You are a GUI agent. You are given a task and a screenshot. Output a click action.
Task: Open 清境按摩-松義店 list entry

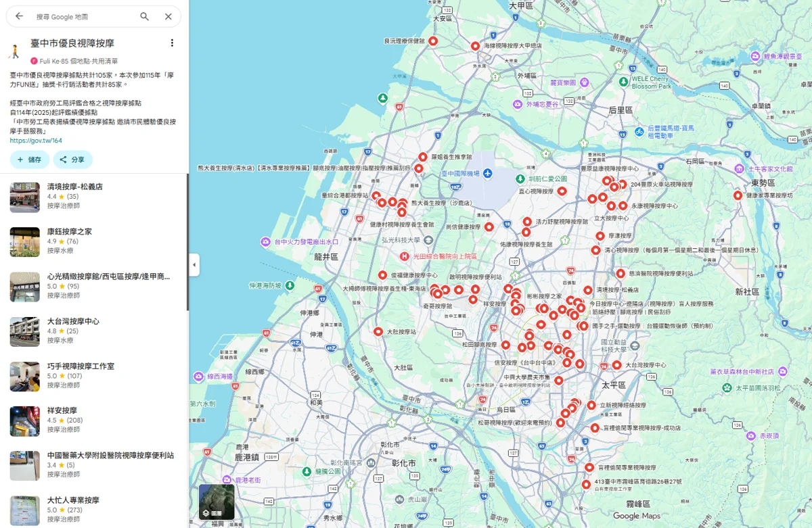tap(94, 197)
